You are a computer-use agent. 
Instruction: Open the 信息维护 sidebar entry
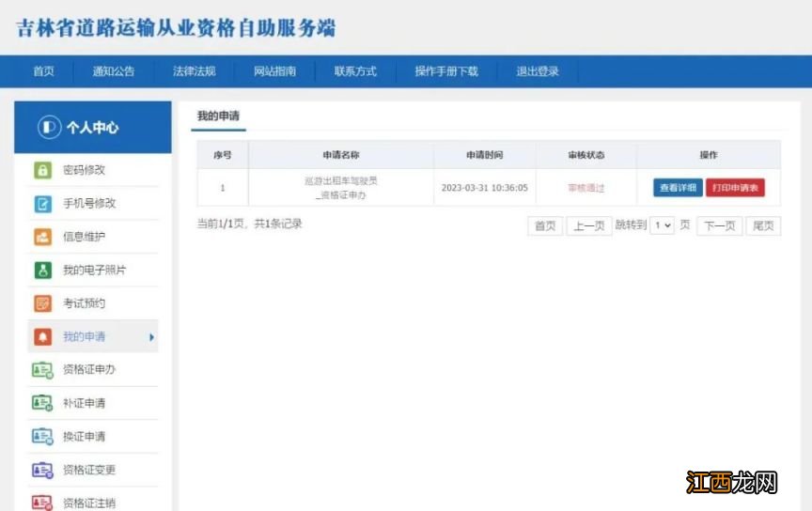93,237
